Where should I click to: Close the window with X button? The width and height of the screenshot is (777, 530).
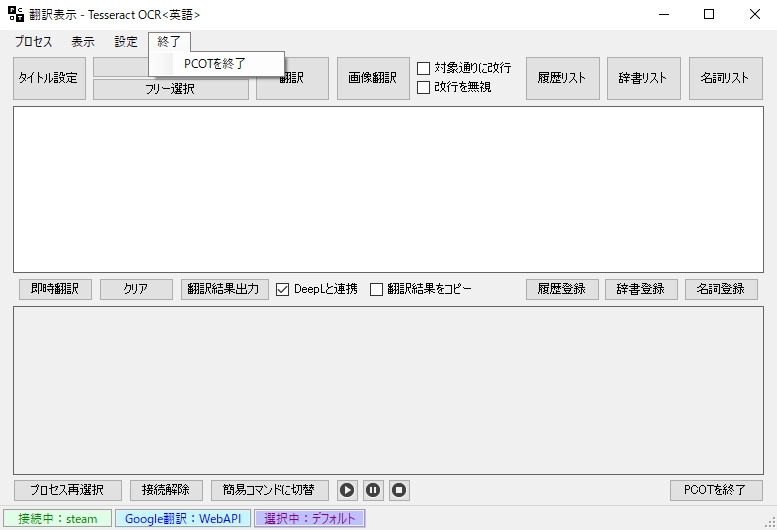click(x=754, y=14)
